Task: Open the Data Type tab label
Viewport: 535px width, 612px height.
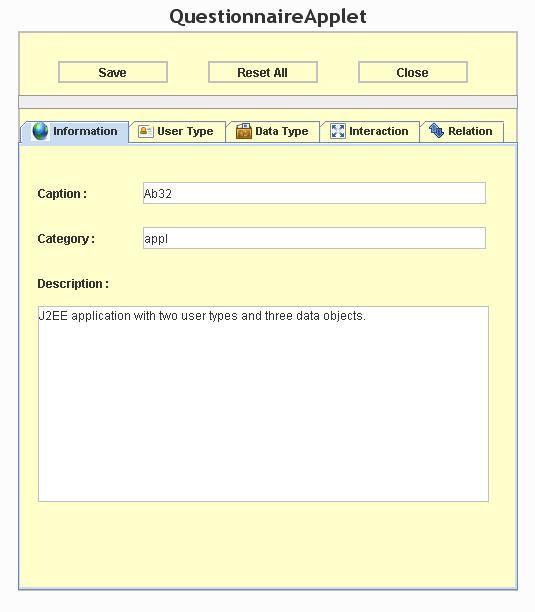Action: pyautogui.click(x=282, y=132)
